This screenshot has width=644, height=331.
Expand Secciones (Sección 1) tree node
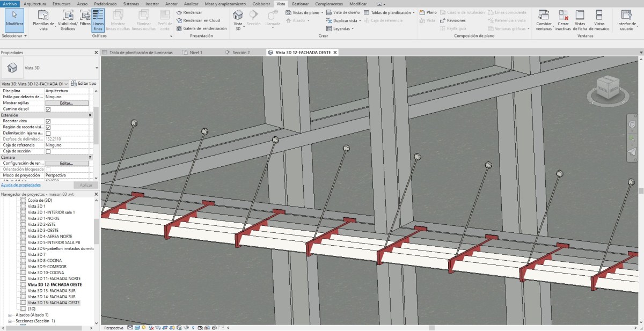point(10,321)
